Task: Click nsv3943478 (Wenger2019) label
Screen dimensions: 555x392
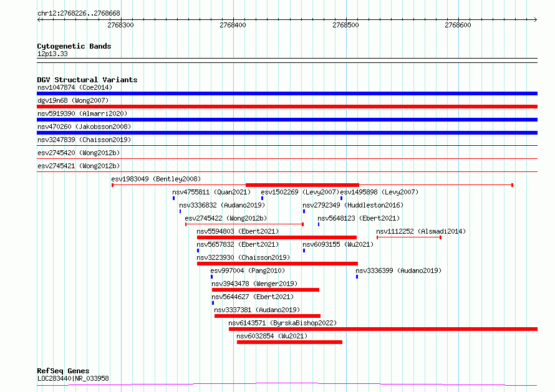Action: 254,284
